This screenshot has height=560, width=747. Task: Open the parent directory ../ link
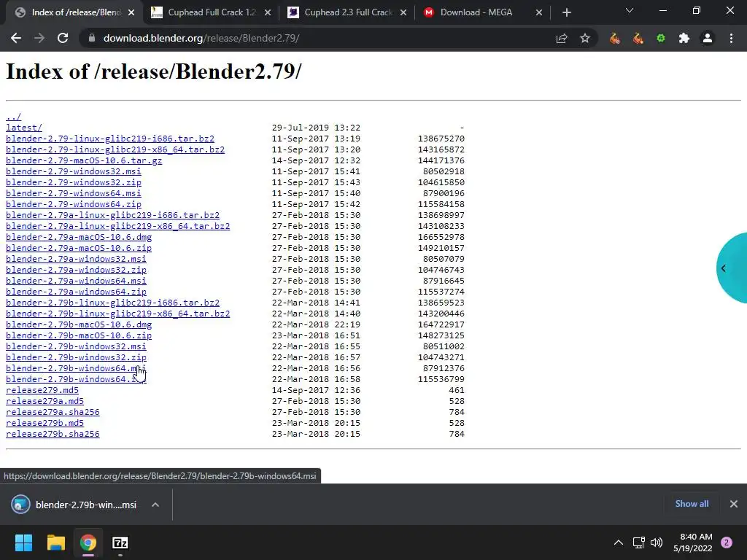coord(13,117)
